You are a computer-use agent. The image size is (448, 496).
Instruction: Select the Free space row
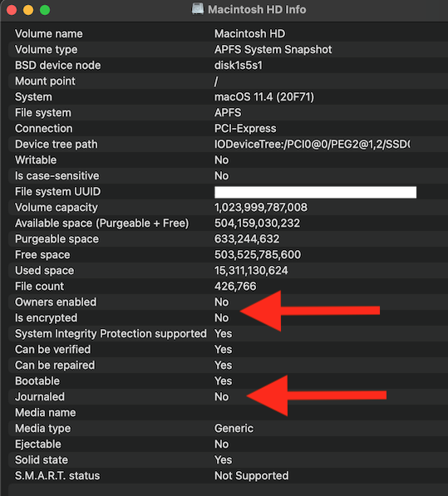click(228, 255)
